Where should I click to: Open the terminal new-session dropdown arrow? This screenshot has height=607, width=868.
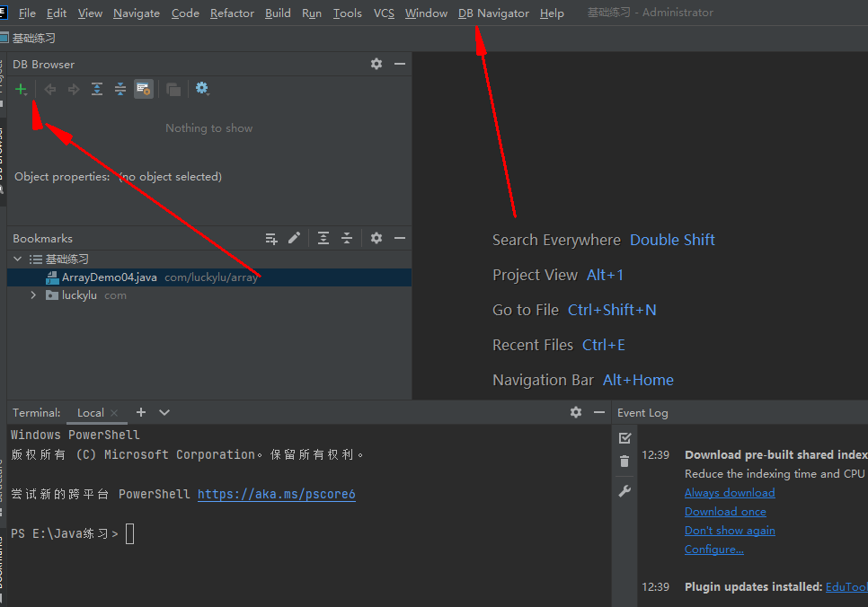click(x=164, y=412)
